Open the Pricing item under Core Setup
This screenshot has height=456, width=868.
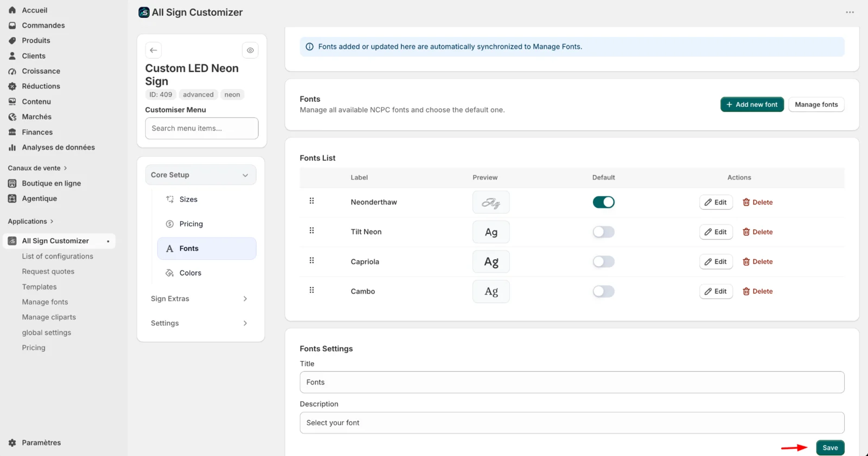coord(207,224)
